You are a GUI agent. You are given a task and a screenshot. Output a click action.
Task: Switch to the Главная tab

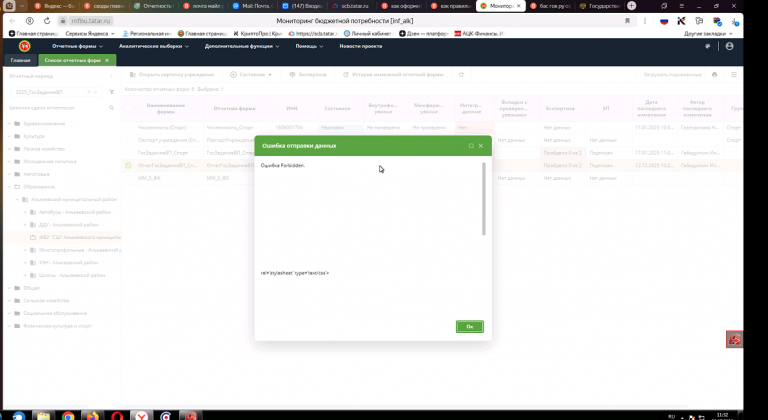pyautogui.click(x=21, y=60)
